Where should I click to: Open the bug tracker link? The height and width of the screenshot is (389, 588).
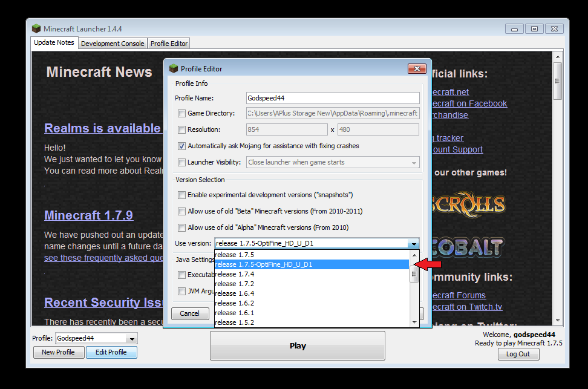(448, 138)
